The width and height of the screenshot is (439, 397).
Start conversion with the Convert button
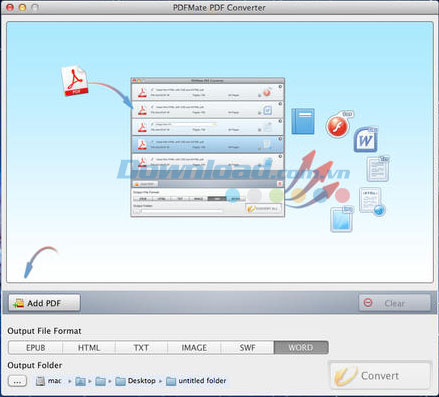click(380, 376)
